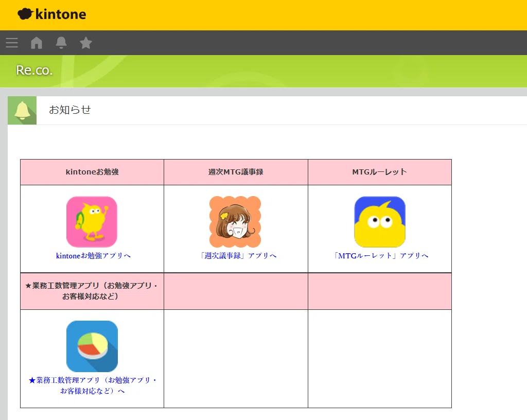Open the 週次議事録 girl illustration icon
This screenshot has height=420, width=527.
235,222
